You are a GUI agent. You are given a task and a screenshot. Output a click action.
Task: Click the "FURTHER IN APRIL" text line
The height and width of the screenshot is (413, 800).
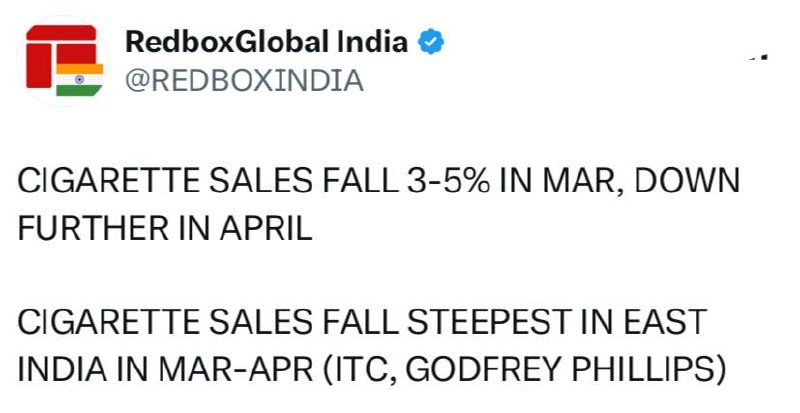[165, 227]
